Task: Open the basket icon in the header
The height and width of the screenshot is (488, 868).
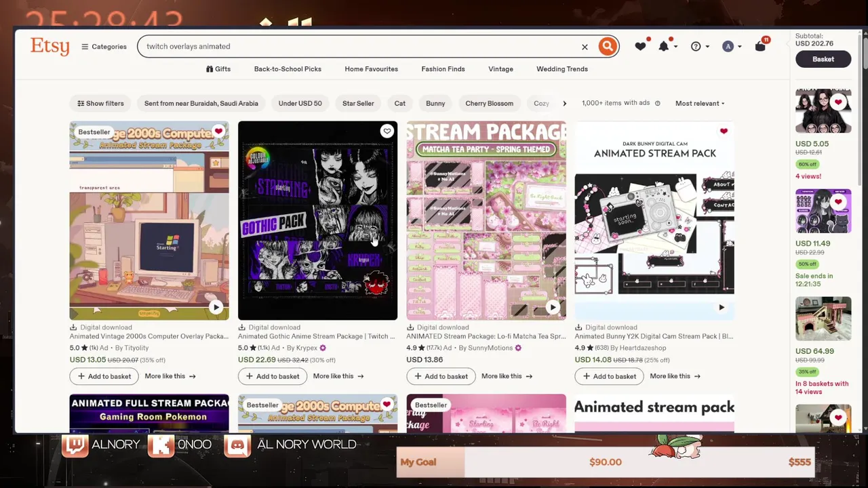Action: (761, 46)
